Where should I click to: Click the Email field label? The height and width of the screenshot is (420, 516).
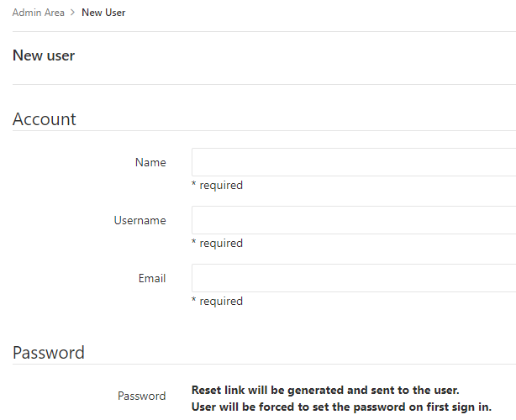point(152,278)
